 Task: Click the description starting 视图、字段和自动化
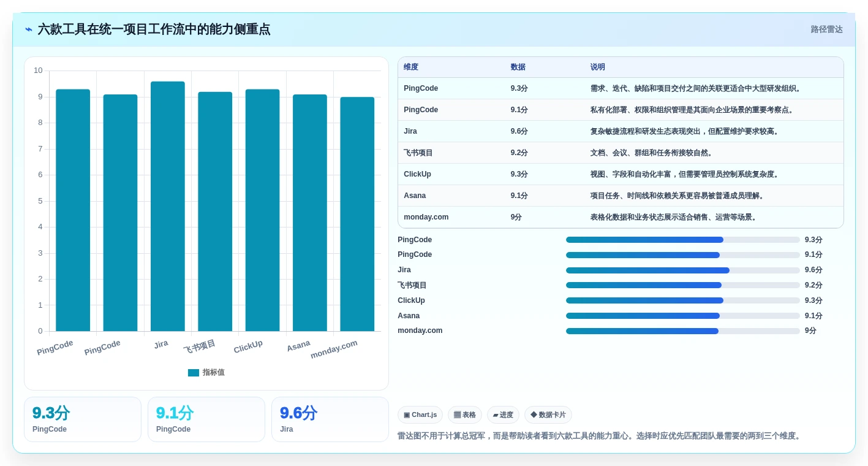(685, 174)
